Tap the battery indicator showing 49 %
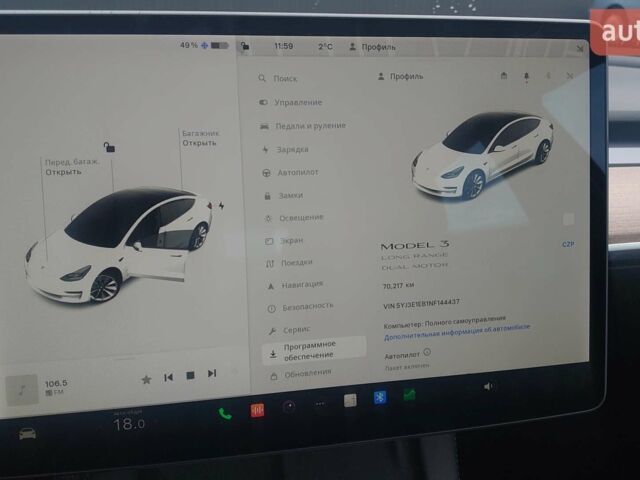 point(204,45)
